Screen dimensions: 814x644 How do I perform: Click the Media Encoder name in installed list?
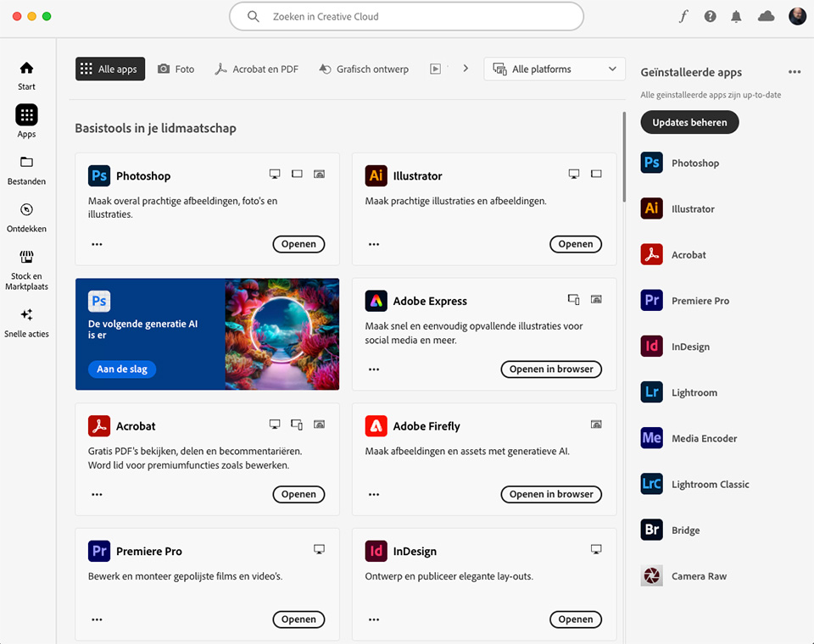(705, 438)
